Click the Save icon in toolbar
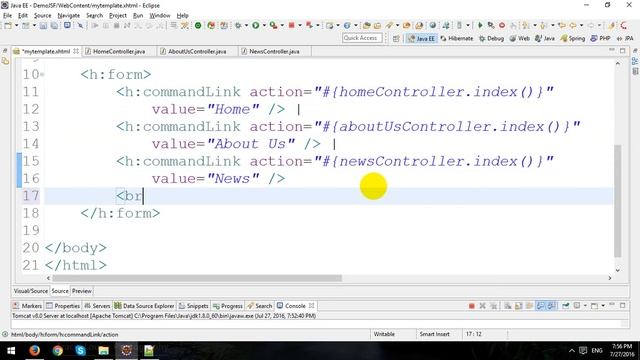 43,25
